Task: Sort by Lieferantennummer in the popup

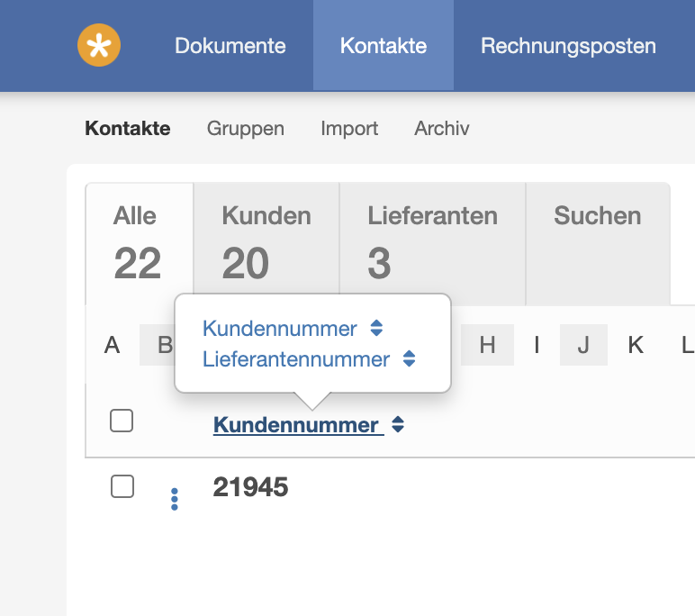Action: coord(296,359)
